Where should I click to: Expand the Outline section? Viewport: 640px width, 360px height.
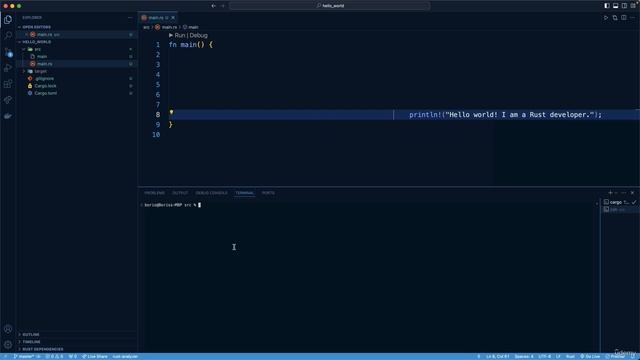coord(31,334)
